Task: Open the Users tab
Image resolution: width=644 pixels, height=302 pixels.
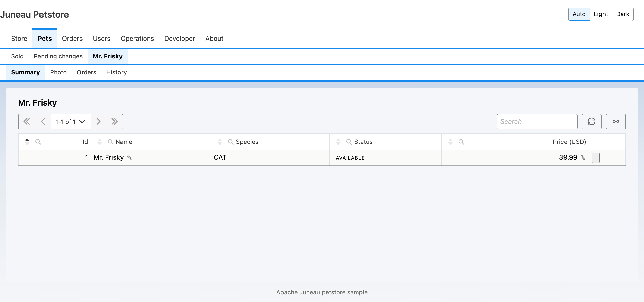Action: coord(102,39)
